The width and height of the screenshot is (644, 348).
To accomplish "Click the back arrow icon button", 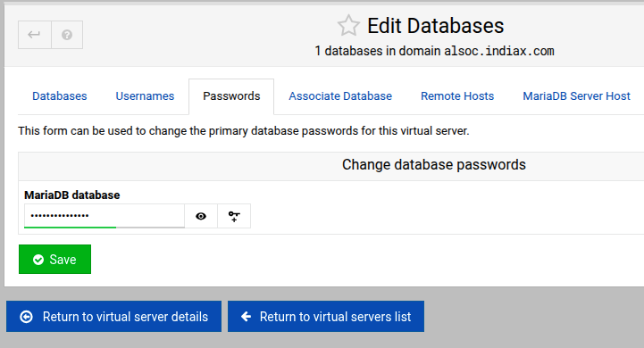I will 35,35.
